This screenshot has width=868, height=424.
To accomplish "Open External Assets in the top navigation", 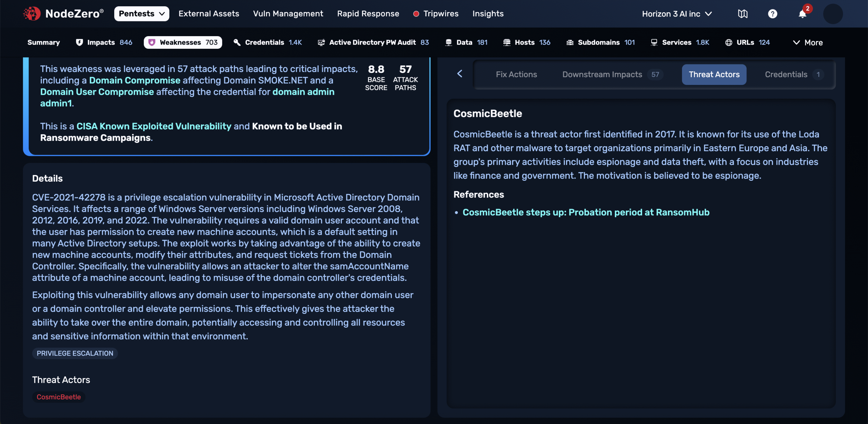I will pos(209,14).
